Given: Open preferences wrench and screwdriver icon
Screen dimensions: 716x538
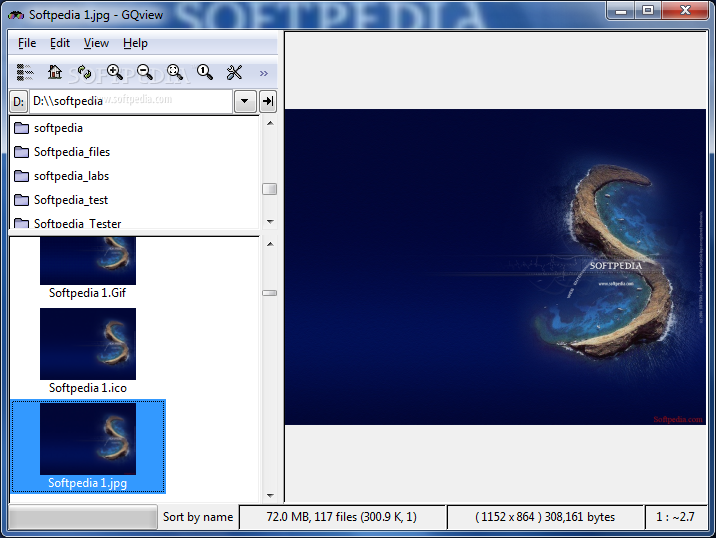Looking at the screenshot, I should (234, 72).
